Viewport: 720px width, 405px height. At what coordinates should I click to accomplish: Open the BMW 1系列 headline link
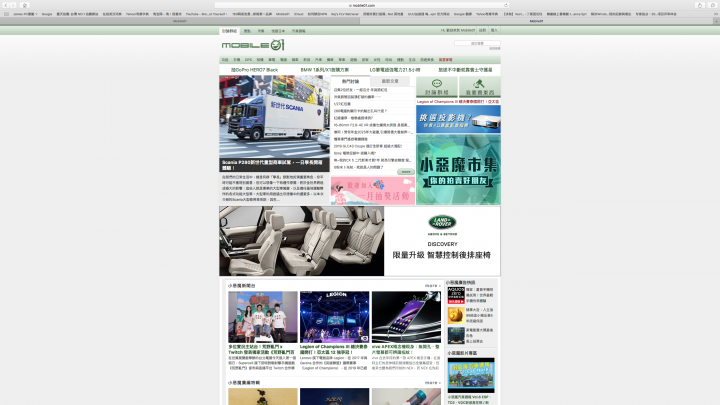[x=325, y=70]
